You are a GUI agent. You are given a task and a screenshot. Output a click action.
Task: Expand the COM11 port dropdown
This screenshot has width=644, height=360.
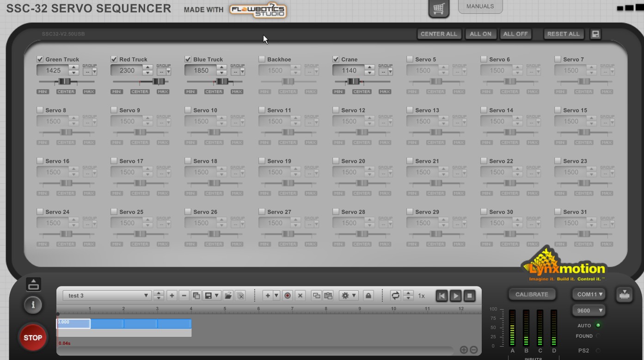tap(589, 294)
